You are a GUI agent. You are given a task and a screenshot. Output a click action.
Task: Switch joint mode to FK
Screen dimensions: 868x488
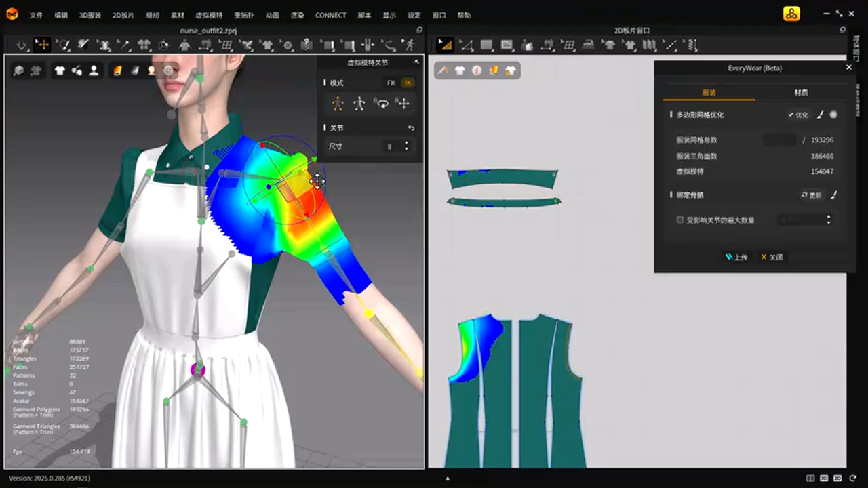391,83
